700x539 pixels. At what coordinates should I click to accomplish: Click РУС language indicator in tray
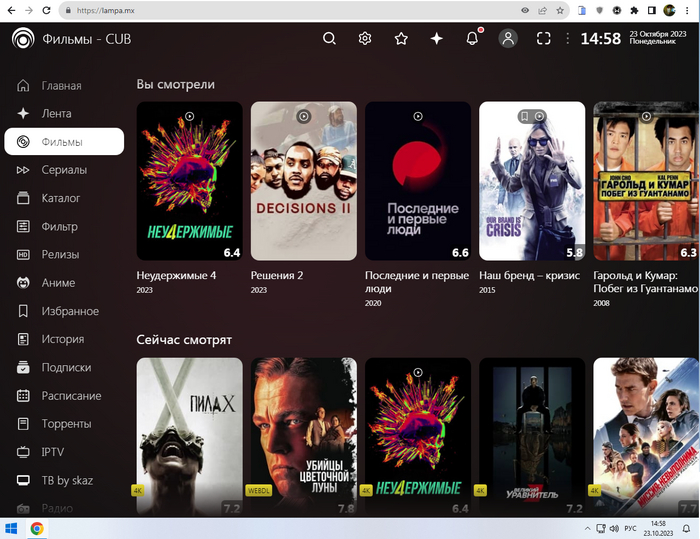pos(630,529)
